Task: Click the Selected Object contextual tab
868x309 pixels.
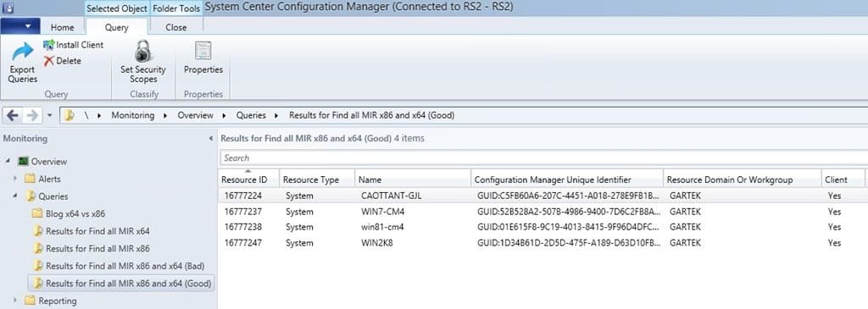Action: [117, 8]
